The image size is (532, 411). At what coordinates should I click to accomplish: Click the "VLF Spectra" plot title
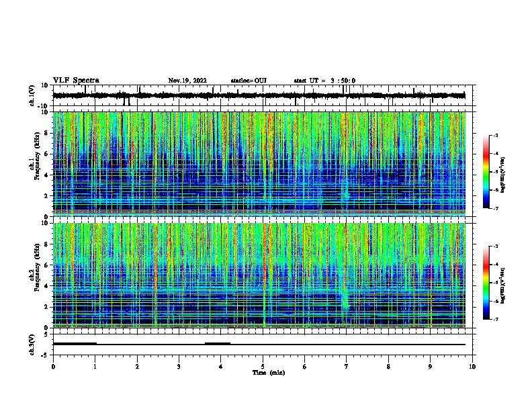pos(76,81)
